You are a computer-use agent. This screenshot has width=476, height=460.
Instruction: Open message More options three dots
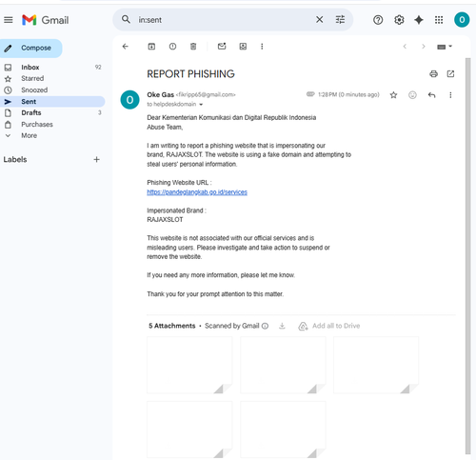pyautogui.click(x=450, y=95)
